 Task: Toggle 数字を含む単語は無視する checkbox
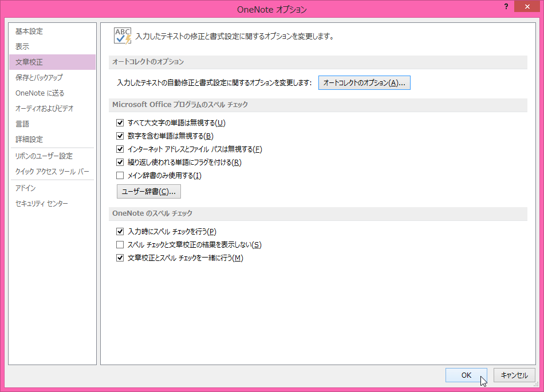coord(120,136)
